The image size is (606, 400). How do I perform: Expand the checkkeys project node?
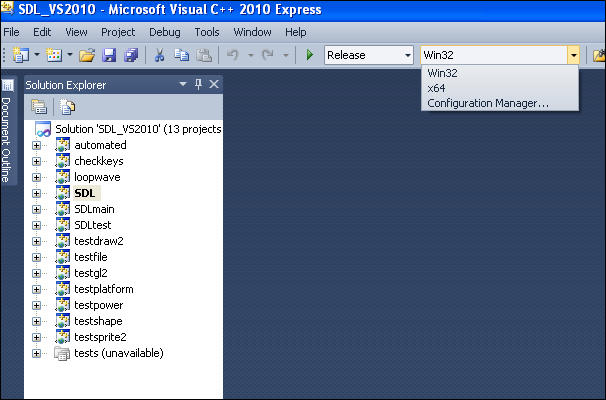click(36, 161)
